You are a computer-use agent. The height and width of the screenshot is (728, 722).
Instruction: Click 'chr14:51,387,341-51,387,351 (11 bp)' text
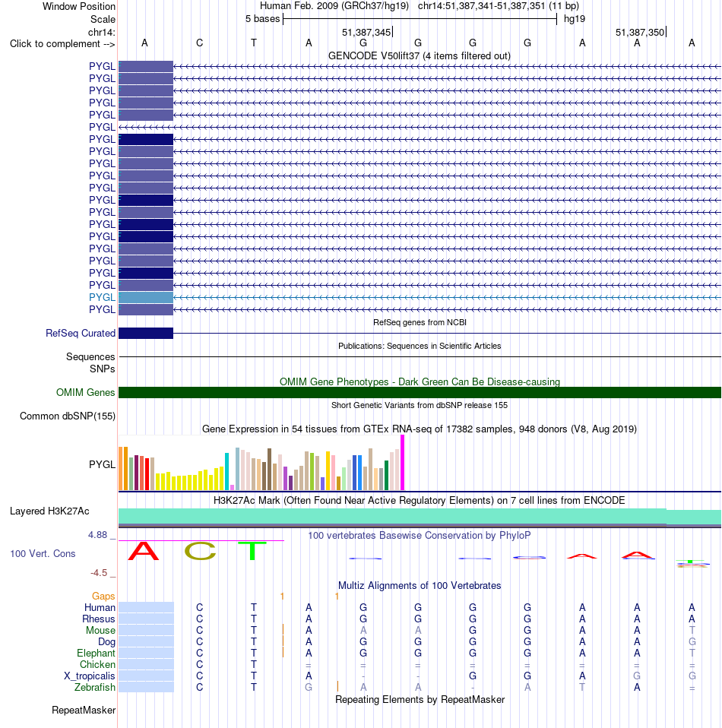(499, 6)
